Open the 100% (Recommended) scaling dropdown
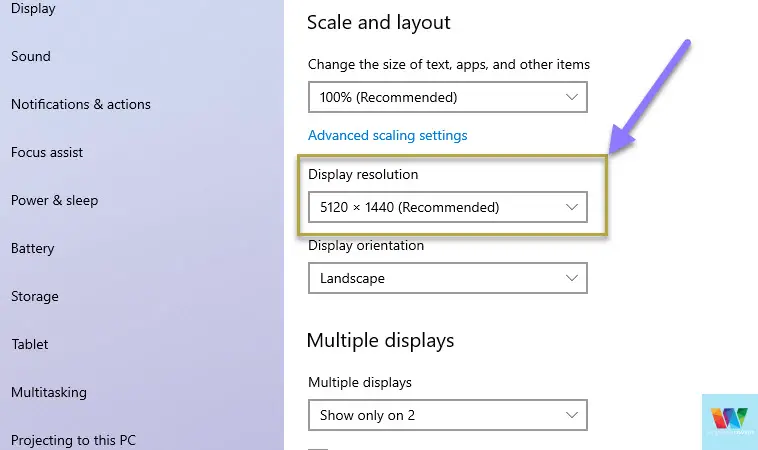 tap(448, 97)
